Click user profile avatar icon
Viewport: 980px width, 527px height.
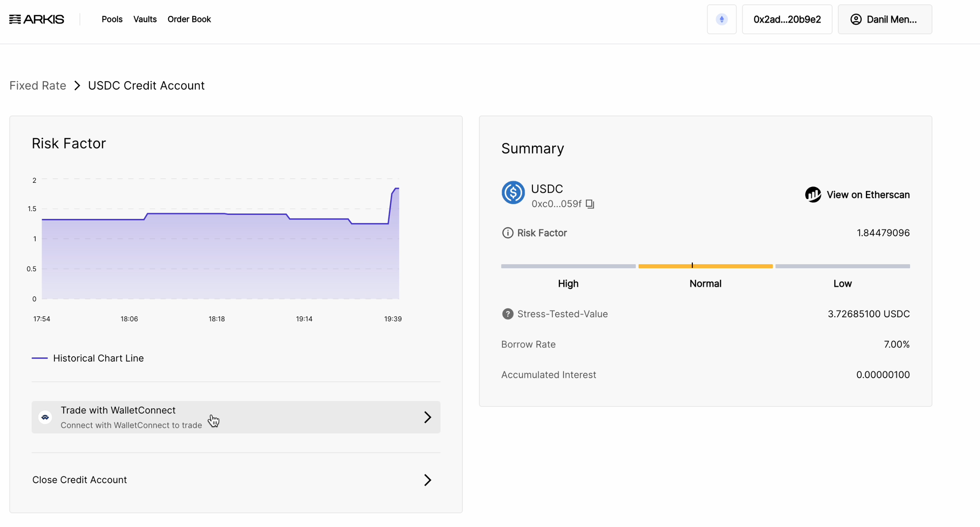856,20
